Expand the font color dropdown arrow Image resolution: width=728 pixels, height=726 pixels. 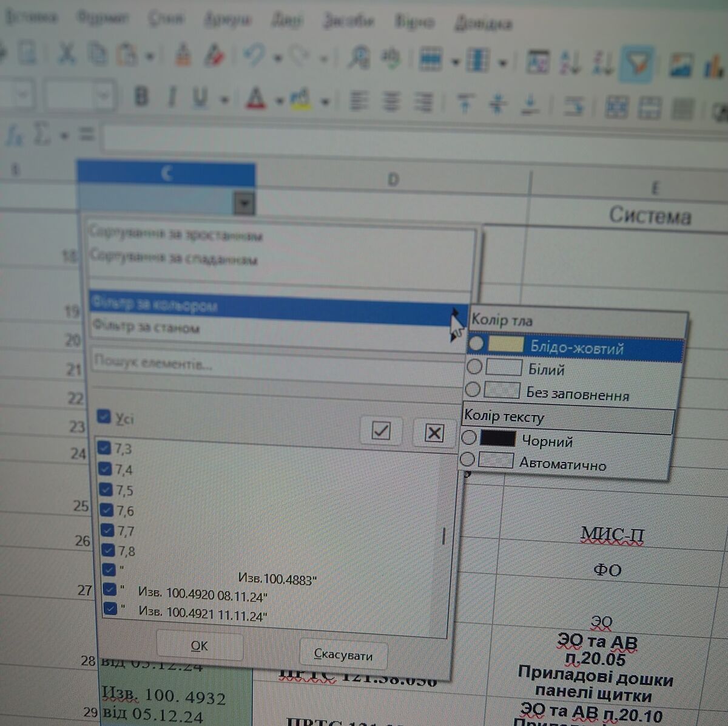click(279, 101)
